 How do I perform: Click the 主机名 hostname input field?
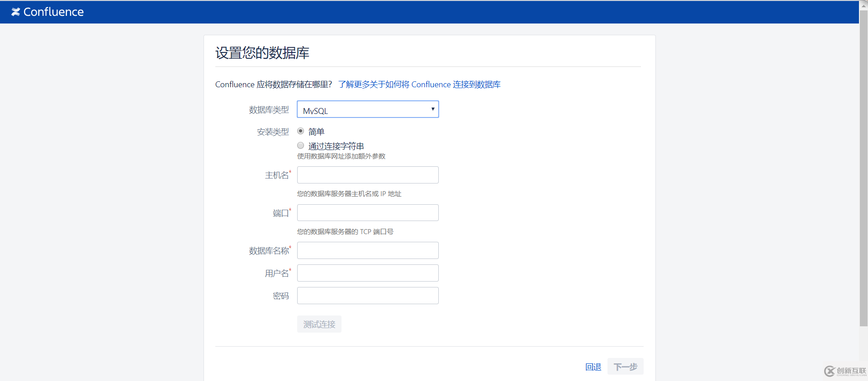[x=368, y=175]
